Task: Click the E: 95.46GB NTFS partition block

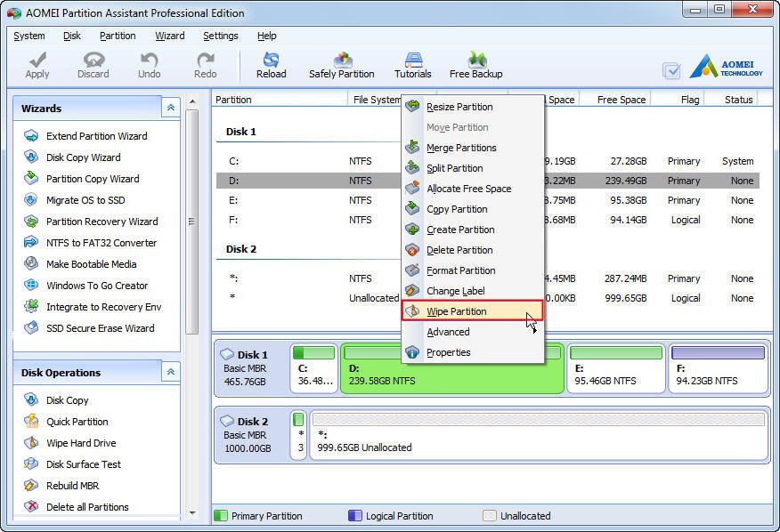Action: point(615,368)
